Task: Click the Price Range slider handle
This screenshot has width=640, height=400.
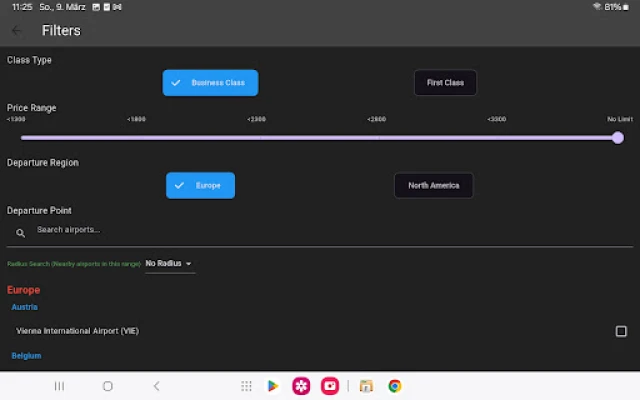Action: click(x=617, y=138)
